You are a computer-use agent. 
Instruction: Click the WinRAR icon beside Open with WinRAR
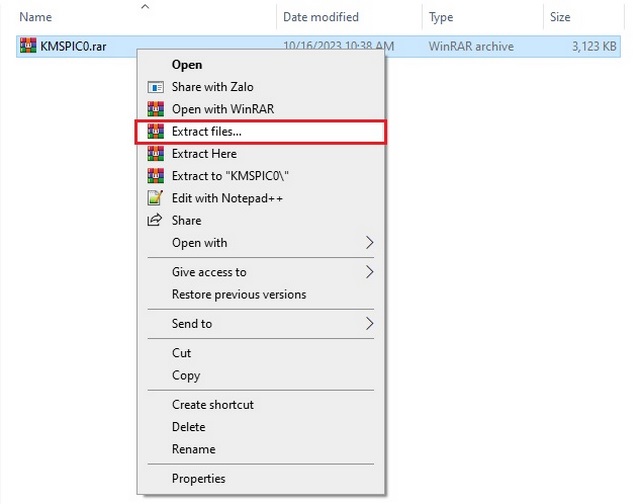point(156,109)
